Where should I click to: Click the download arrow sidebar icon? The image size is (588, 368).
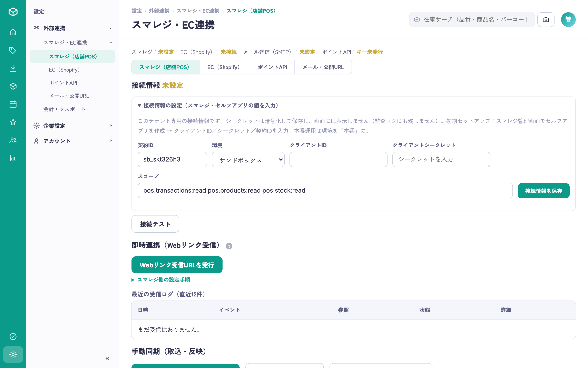pos(13,68)
